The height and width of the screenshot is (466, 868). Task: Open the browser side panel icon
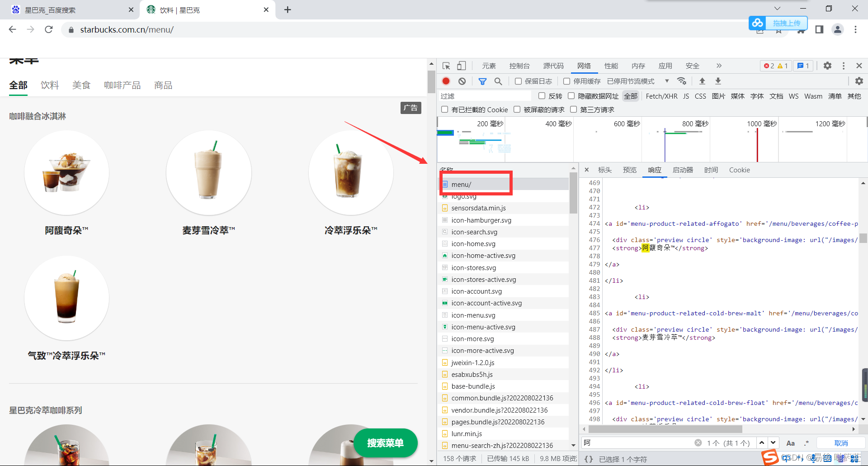tap(819, 29)
